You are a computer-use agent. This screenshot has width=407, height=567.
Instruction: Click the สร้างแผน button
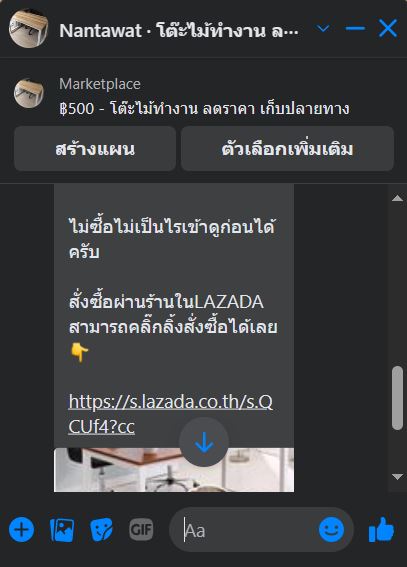coord(95,149)
